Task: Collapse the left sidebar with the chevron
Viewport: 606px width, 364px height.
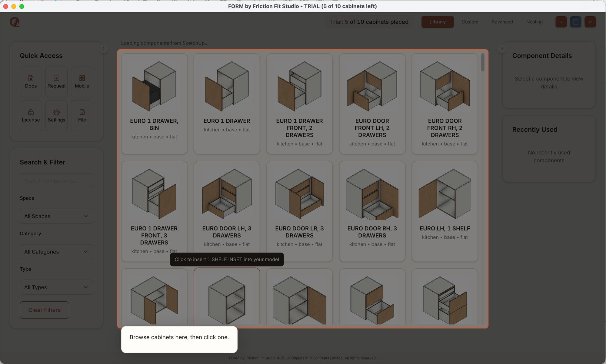Action: (103, 48)
